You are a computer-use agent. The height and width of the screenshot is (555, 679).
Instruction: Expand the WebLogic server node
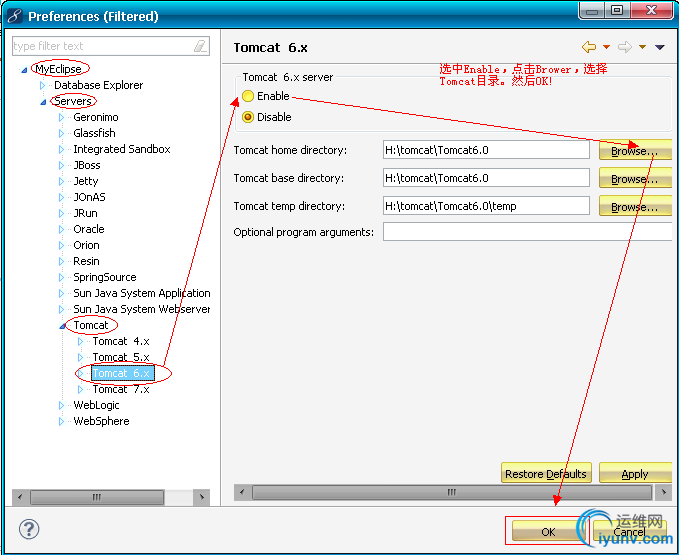[61, 406]
